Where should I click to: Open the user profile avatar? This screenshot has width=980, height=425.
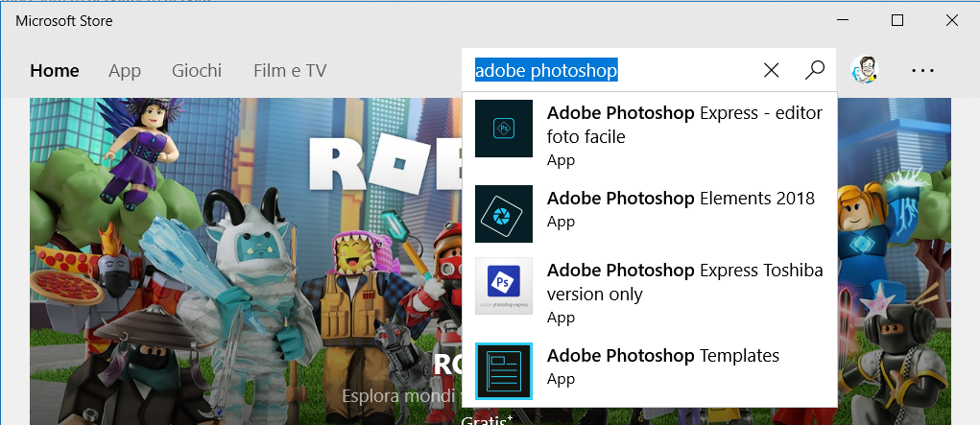pos(866,70)
